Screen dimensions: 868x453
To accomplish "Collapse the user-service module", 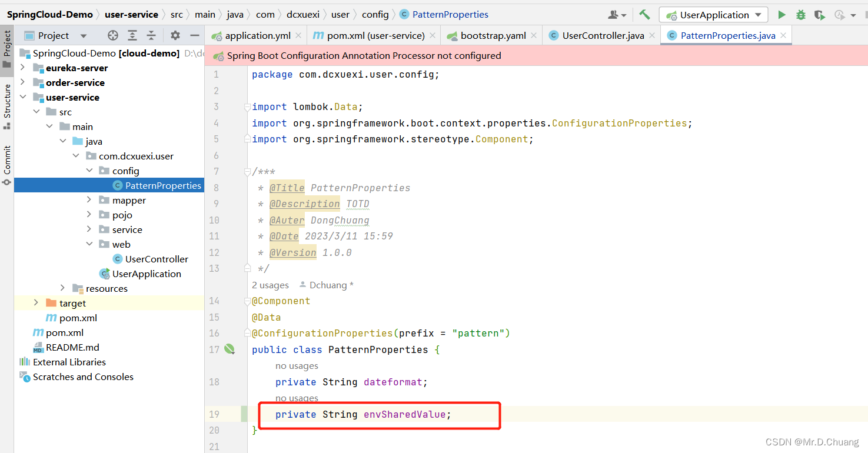I will click(x=23, y=97).
